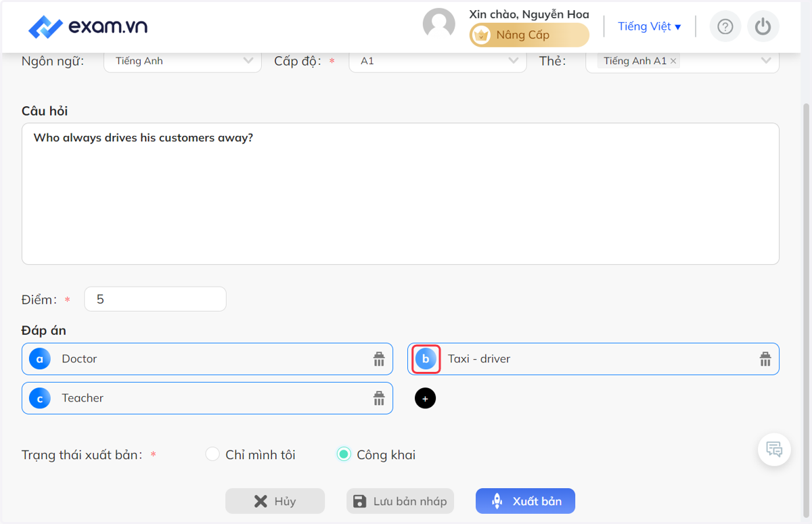This screenshot has height=524, width=812.
Task: Click Lưu bản nháp save draft button
Action: coord(401,501)
